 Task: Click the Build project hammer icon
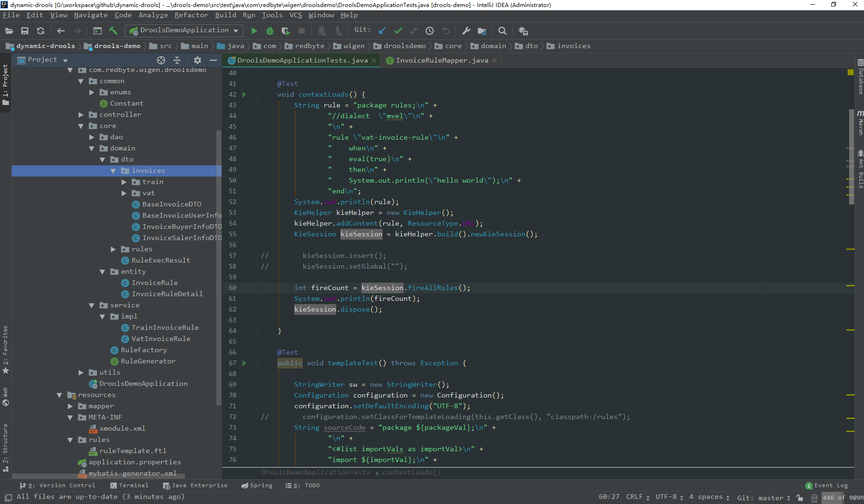[x=113, y=31]
